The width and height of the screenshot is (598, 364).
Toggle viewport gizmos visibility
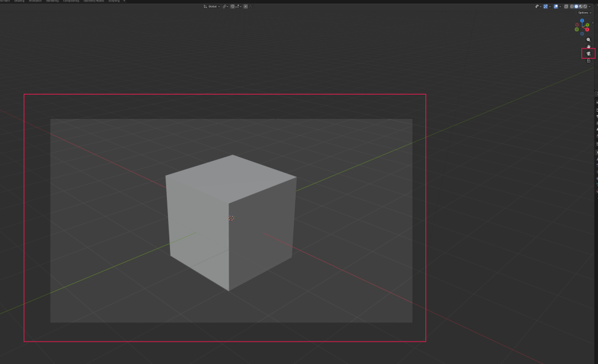pyautogui.click(x=546, y=6)
